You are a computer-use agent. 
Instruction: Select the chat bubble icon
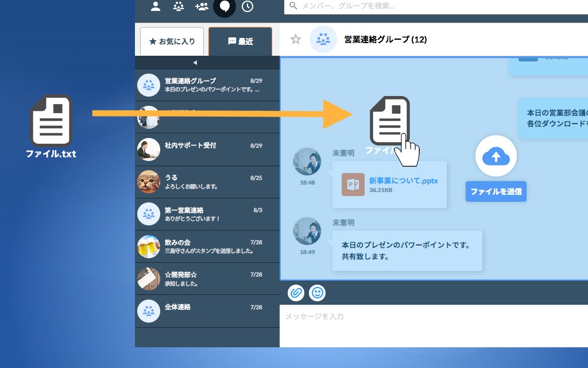(x=225, y=6)
